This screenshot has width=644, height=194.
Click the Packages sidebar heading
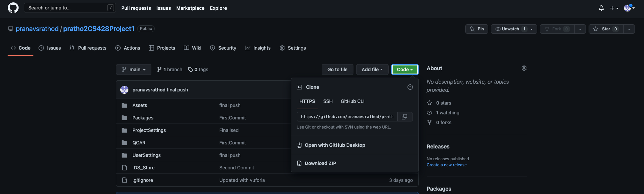(x=439, y=189)
